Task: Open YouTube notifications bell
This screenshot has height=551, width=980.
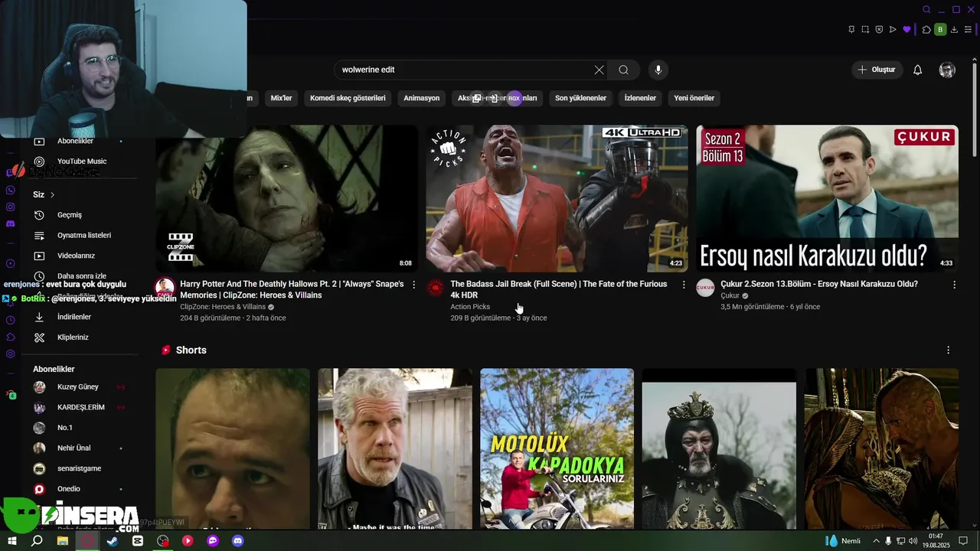Action: [x=917, y=70]
